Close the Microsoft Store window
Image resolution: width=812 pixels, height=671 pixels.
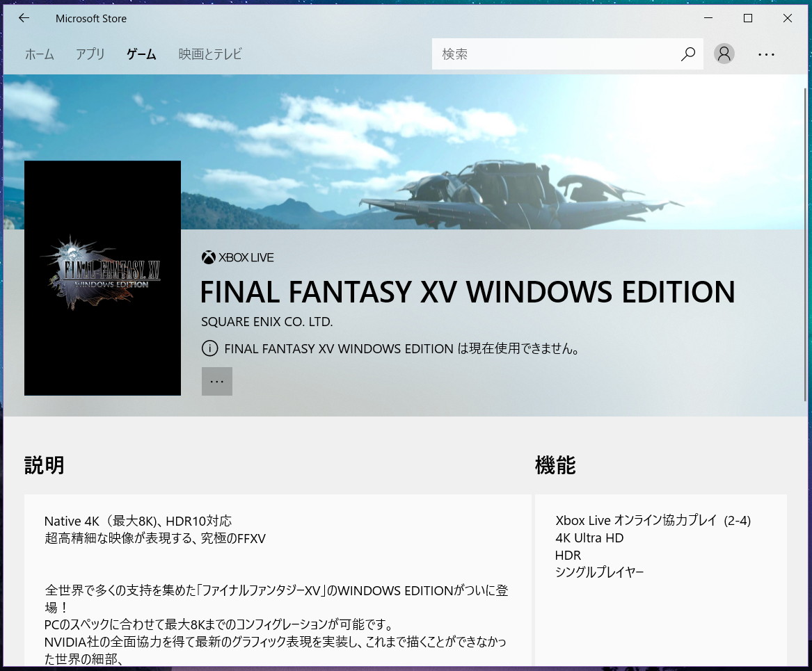click(787, 18)
